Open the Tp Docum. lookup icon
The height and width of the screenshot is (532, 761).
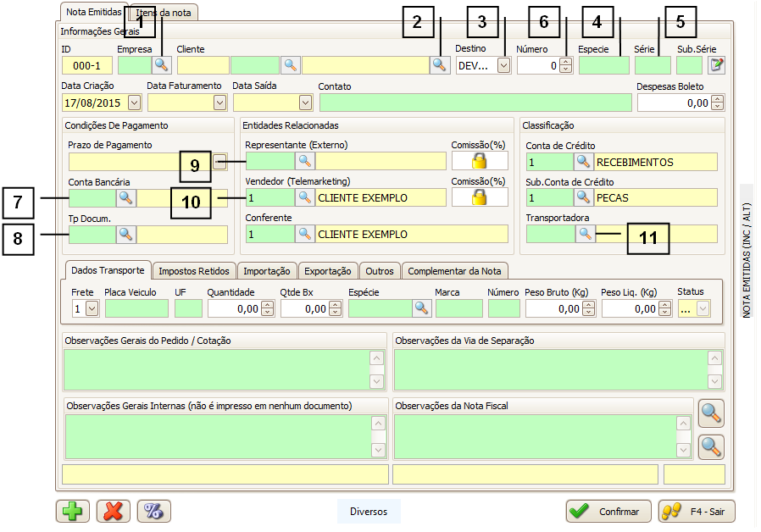pos(125,234)
